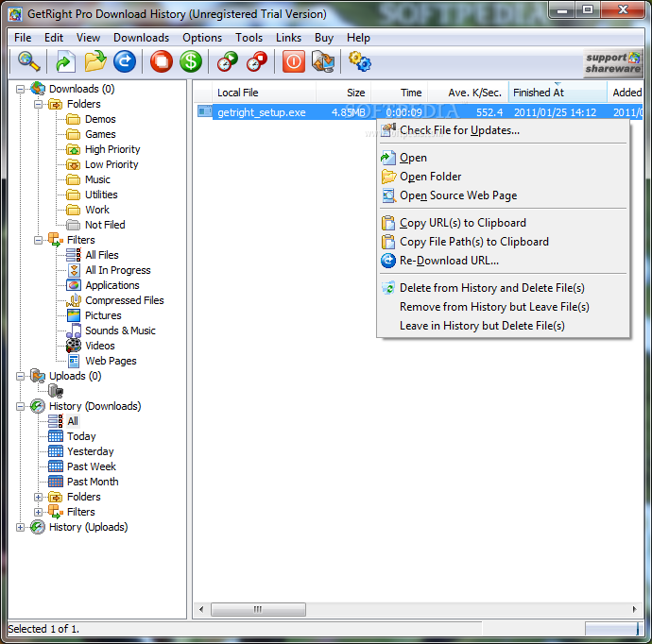Viewport: 652px width, 644px height.
Task: Choose Remove from History but Leave File(s)
Action: [503, 307]
